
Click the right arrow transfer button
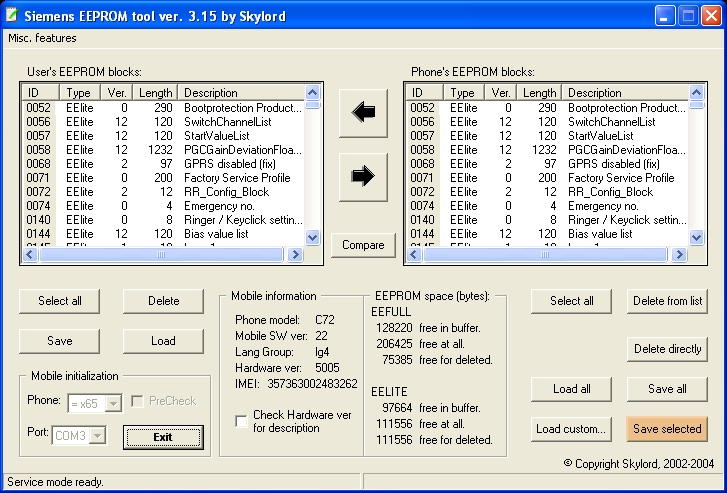point(363,177)
